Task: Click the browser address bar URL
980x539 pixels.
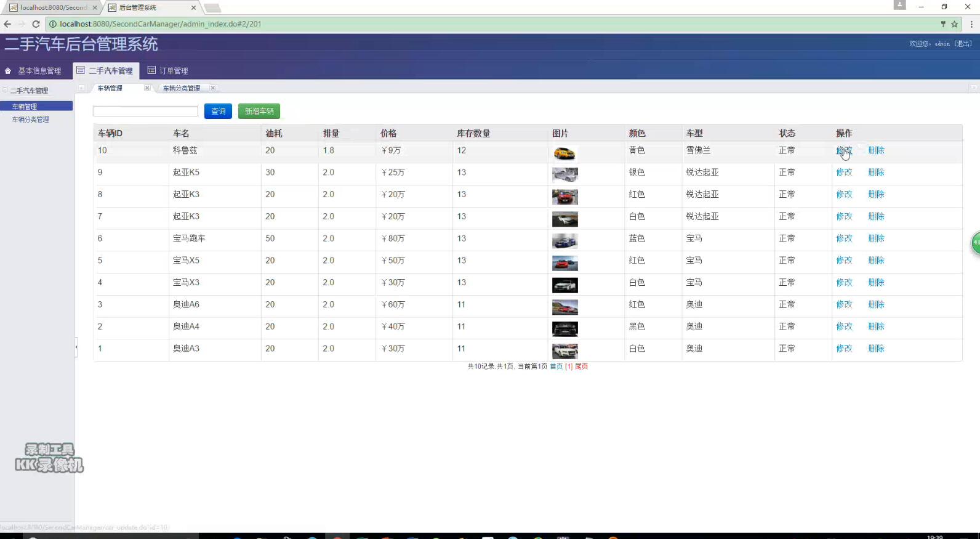Action: pos(160,24)
